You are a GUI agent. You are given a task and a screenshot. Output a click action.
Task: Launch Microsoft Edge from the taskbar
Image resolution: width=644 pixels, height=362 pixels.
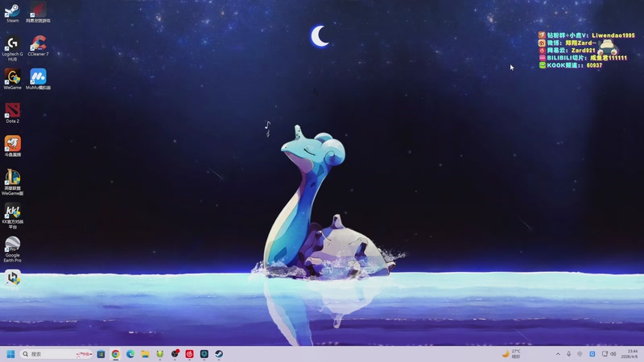[x=130, y=354]
